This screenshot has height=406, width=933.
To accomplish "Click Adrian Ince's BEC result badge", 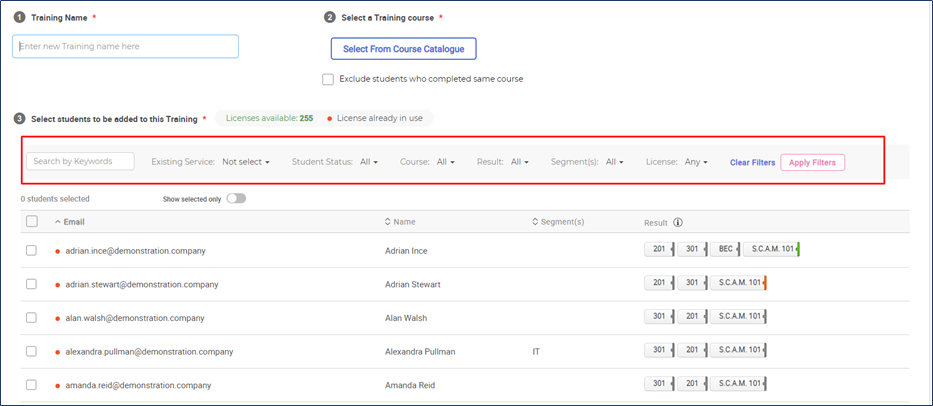I will tap(725, 249).
